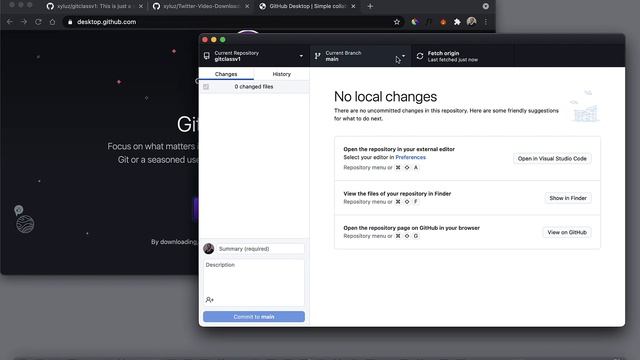The image size is (640, 360).
Task: Click Fetch origin sync icon
Action: pyautogui.click(x=420, y=56)
